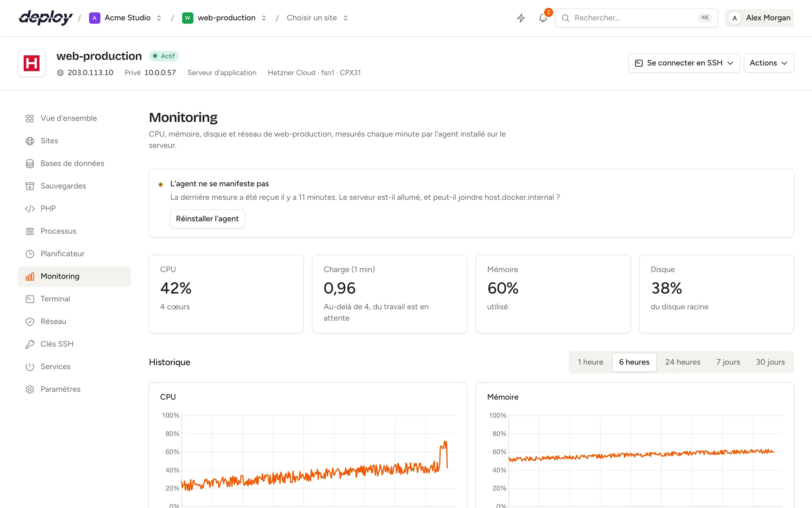The image size is (812, 508).
Task: Click the Hetzner Cloud · fsn1 · CPX31 text
Action: 314,73
